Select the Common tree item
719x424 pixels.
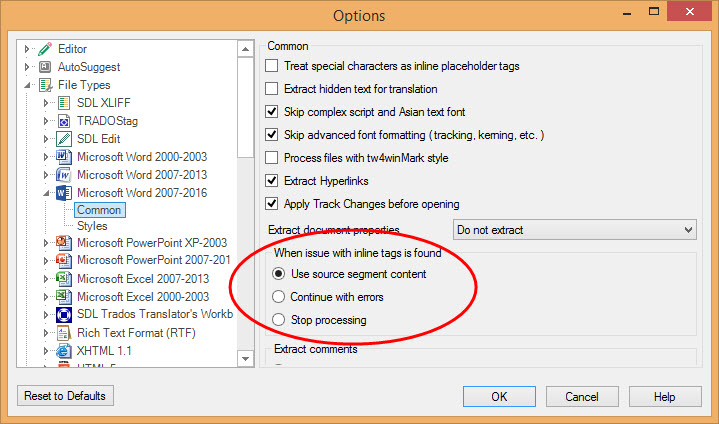[99, 210]
